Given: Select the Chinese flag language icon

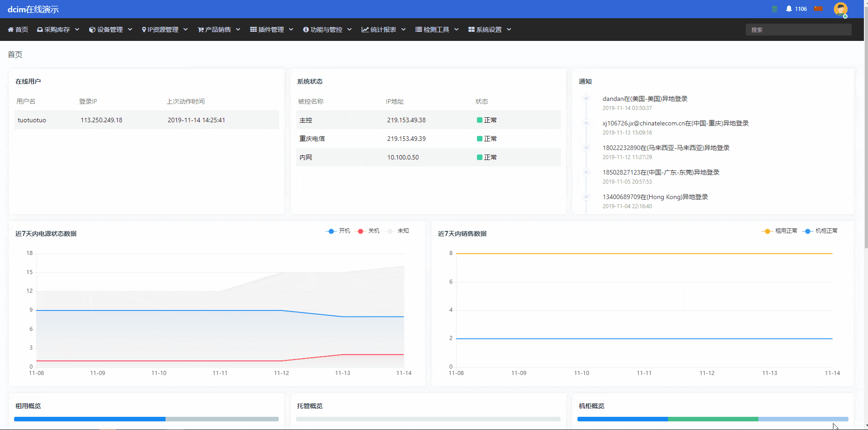Looking at the screenshot, I should coord(818,9).
